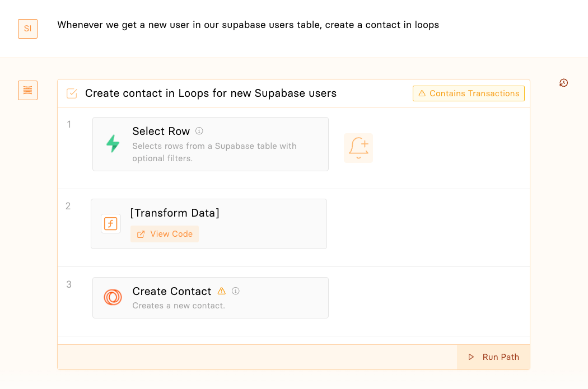Viewport: 588px width, 389px height.
Task: Click the Loops logo icon
Action: pyautogui.click(x=113, y=297)
